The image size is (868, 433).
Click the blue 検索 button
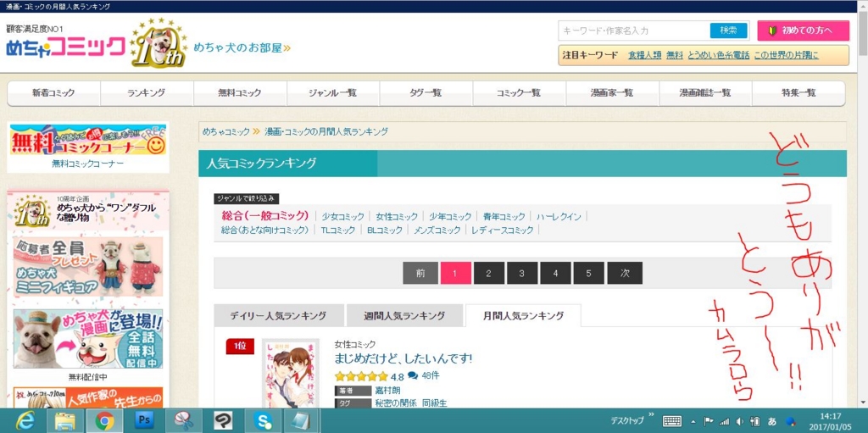[x=728, y=31]
